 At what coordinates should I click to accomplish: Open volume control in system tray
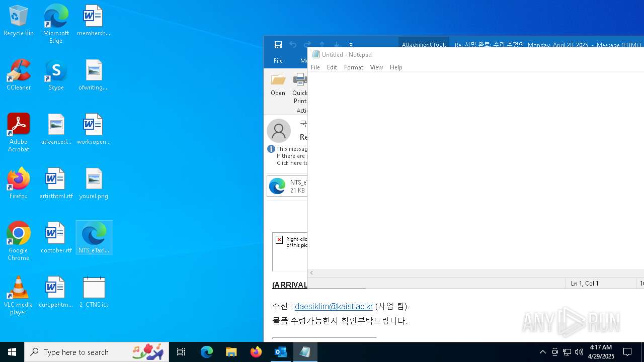pos(579,352)
